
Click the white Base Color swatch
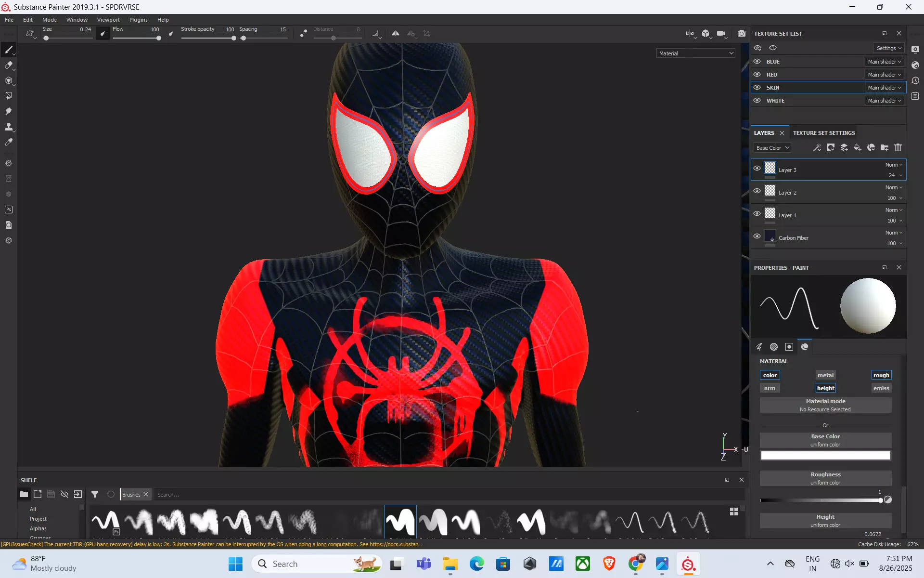pos(825,455)
